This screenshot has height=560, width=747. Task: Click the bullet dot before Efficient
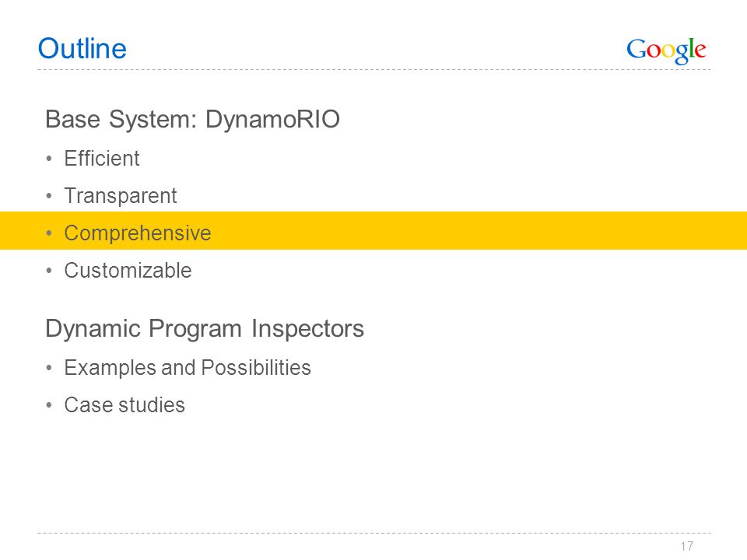point(48,159)
